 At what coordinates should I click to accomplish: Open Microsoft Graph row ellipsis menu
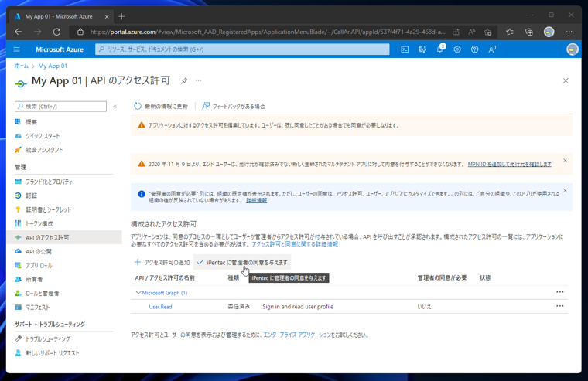(x=560, y=292)
